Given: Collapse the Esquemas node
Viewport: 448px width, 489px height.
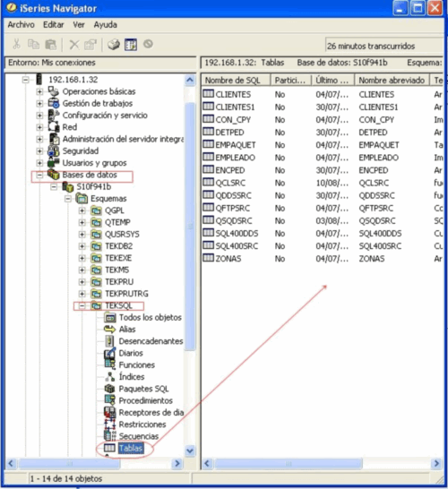Looking at the screenshot, I should click(x=68, y=199).
